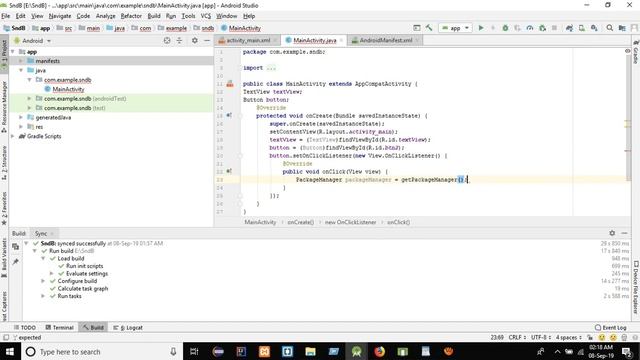Click the restore layout icon in Build sidebar
The width and height of the screenshot is (640, 360).
[x=16, y=247]
